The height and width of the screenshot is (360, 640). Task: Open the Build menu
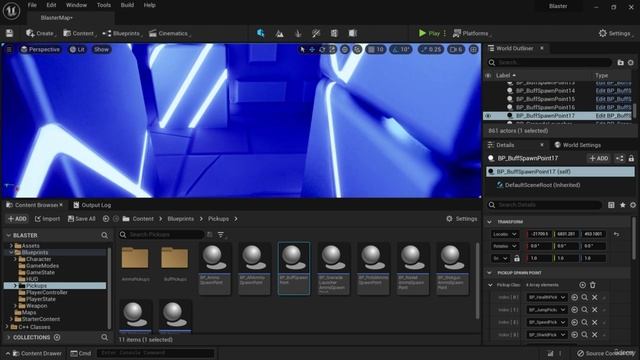127,5
